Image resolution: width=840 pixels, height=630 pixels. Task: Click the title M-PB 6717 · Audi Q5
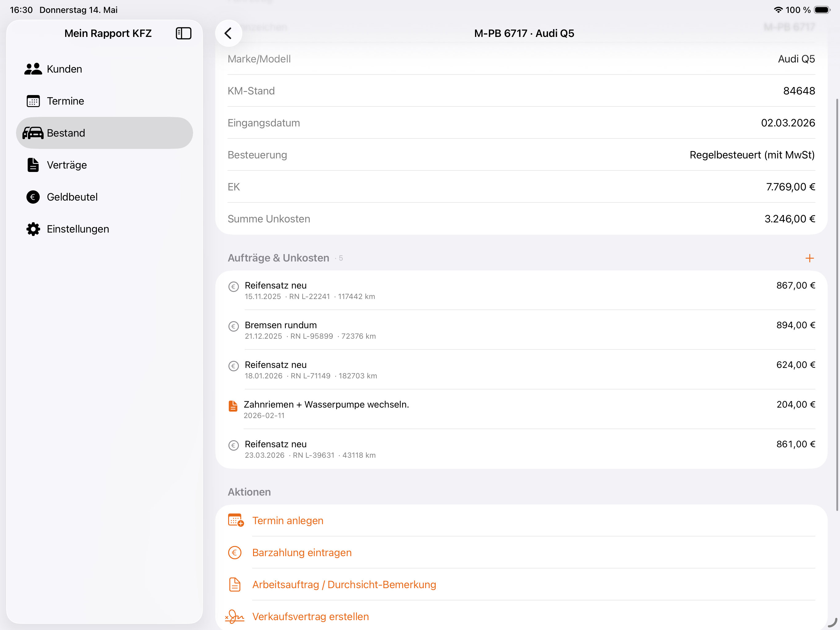pyautogui.click(x=524, y=34)
